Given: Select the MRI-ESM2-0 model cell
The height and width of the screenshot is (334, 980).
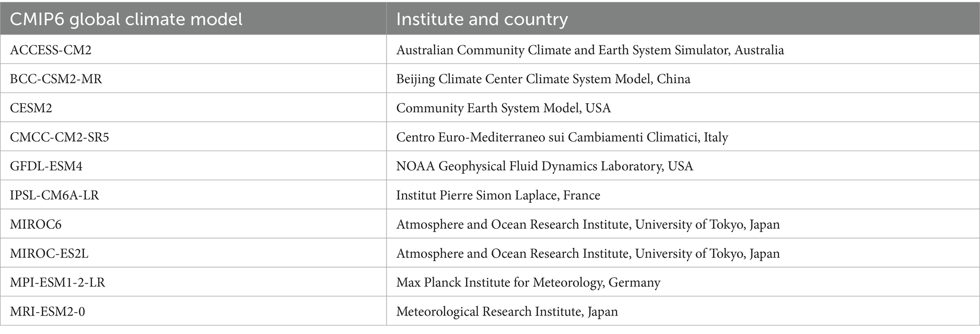Looking at the screenshot, I should [193, 311].
